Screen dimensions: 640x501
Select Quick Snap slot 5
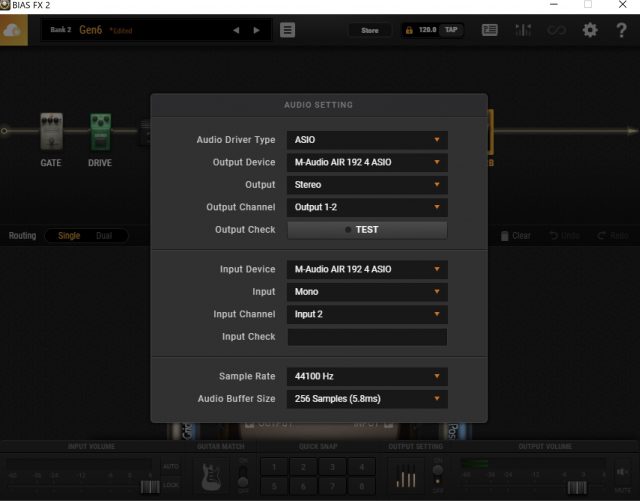pos(274,486)
